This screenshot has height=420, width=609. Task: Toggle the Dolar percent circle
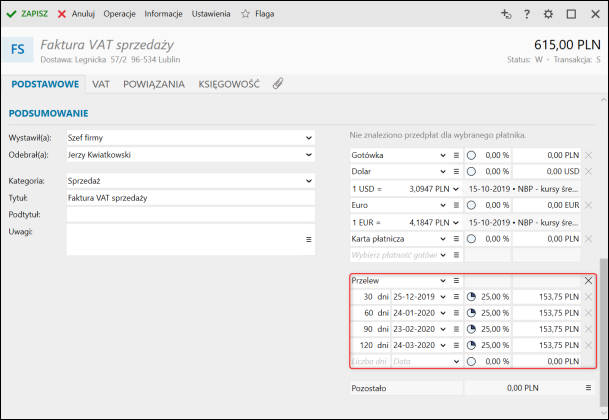click(471, 171)
